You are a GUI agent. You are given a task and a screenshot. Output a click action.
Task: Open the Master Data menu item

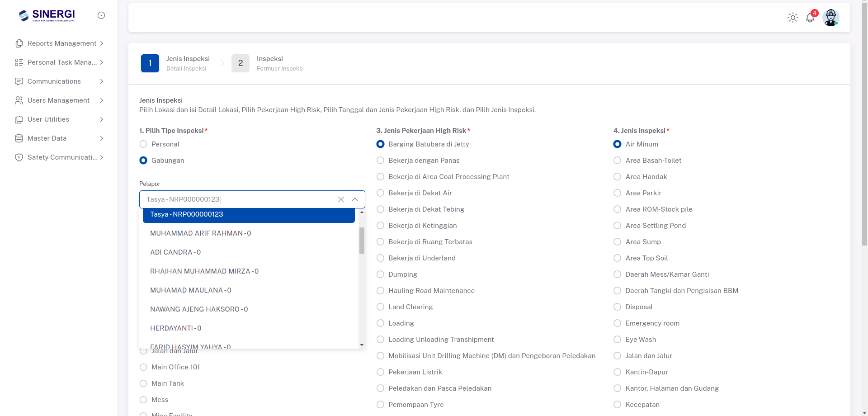(59, 138)
